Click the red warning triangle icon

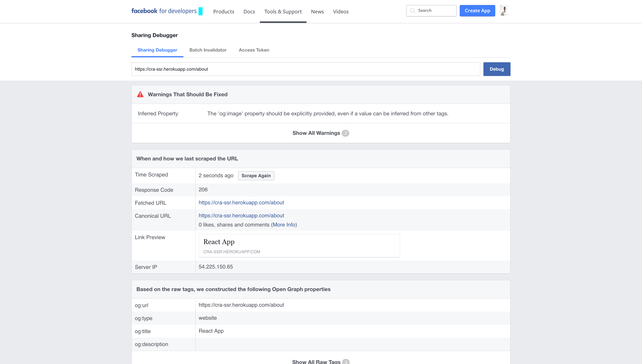point(140,94)
